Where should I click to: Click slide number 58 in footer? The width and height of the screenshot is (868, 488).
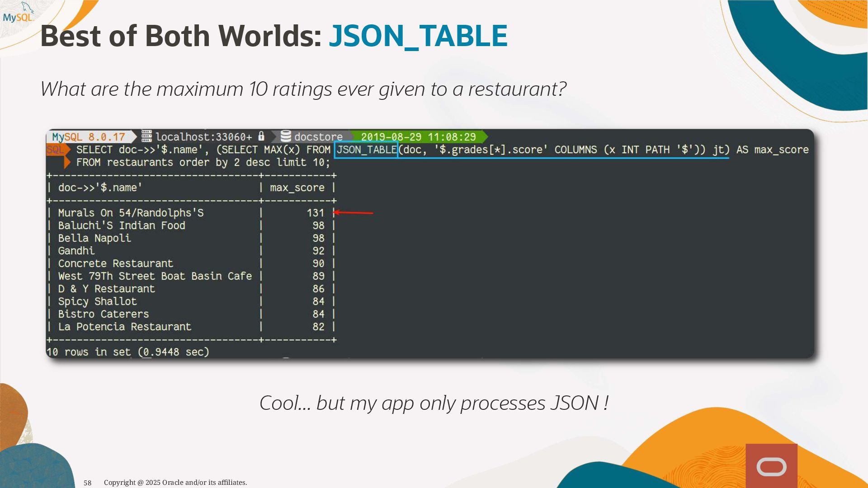point(88,483)
